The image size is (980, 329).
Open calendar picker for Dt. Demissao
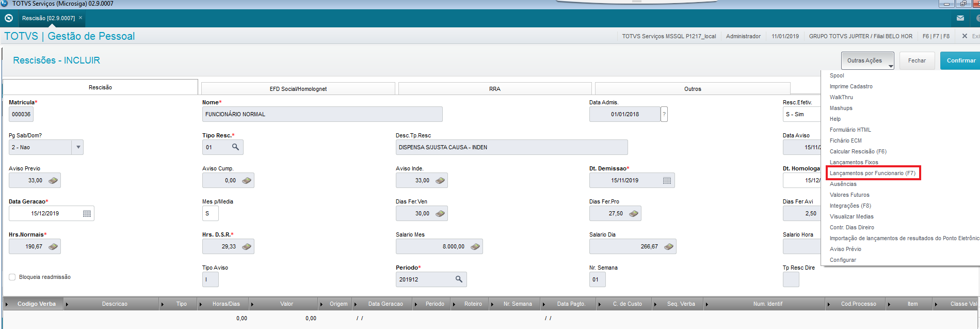(667, 180)
